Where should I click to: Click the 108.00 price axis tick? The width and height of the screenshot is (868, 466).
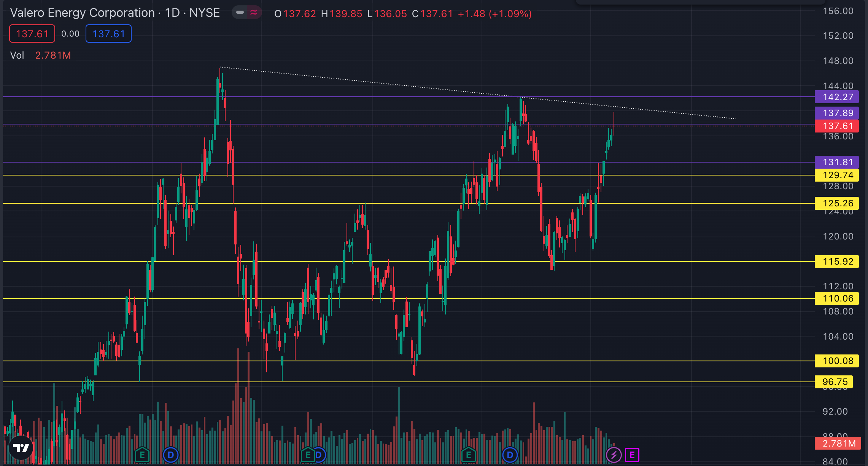pyautogui.click(x=838, y=311)
